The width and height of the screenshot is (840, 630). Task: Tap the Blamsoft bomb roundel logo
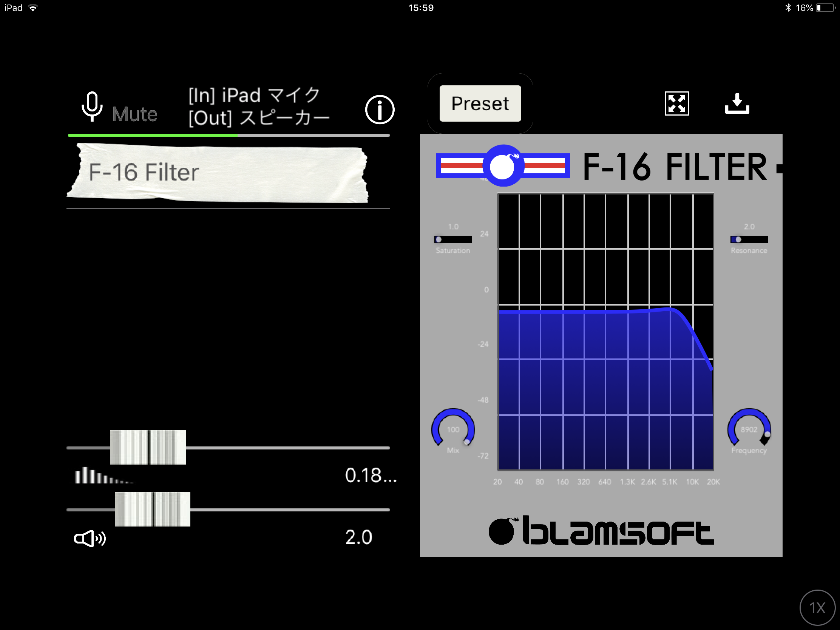[503, 165]
